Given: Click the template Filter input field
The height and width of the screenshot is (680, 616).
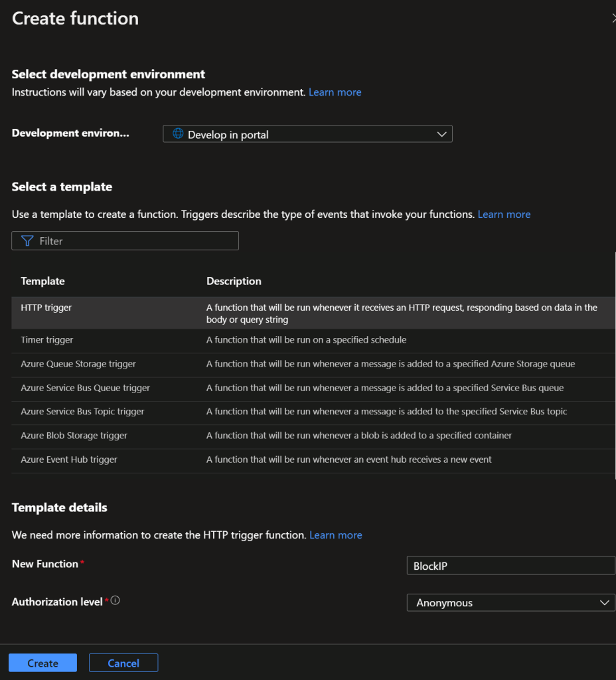Looking at the screenshot, I should pyautogui.click(x=133, y=241).
